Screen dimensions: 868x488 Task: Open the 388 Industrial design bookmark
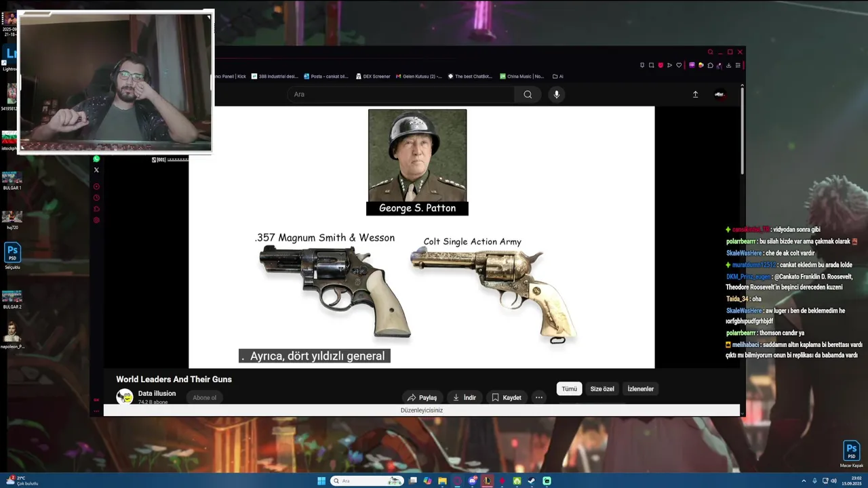tap(275, 77)
